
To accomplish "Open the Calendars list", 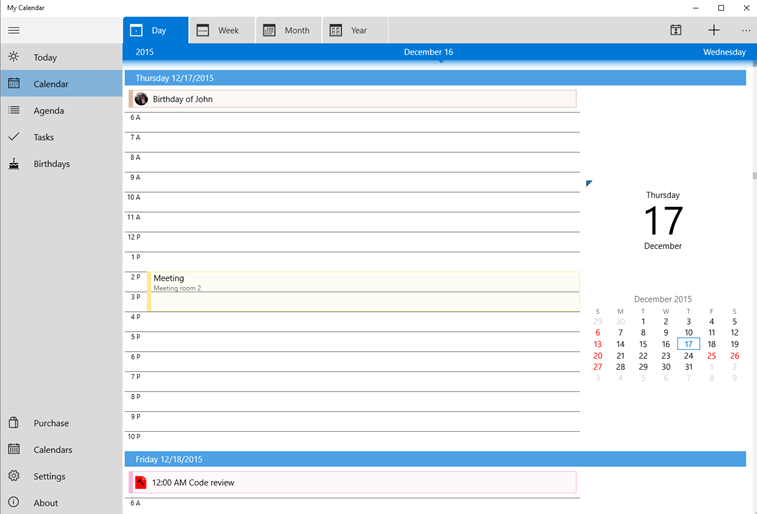I will 61,449.
